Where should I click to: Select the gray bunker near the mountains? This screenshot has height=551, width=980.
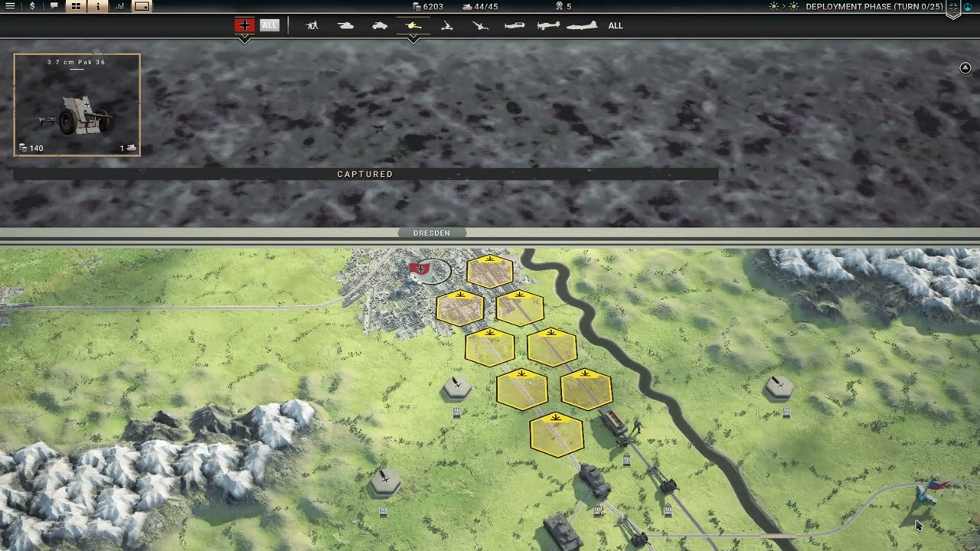point(384,482)
